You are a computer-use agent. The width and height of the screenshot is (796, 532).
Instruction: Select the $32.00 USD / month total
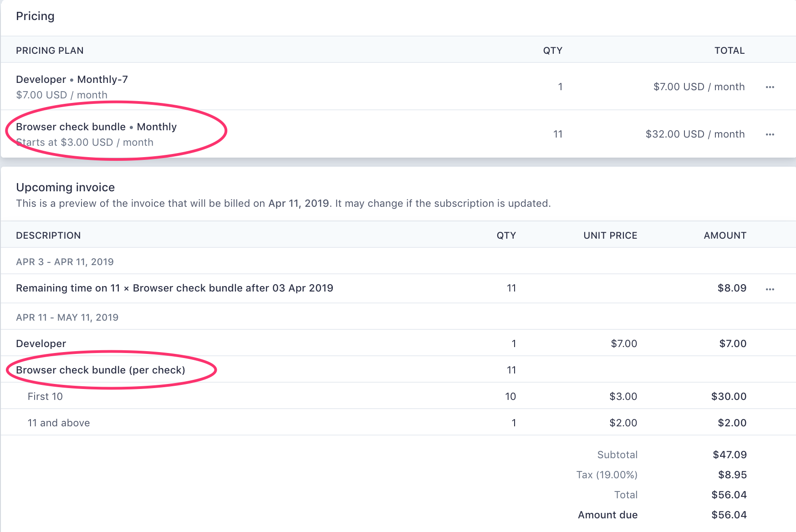(695, 134)
